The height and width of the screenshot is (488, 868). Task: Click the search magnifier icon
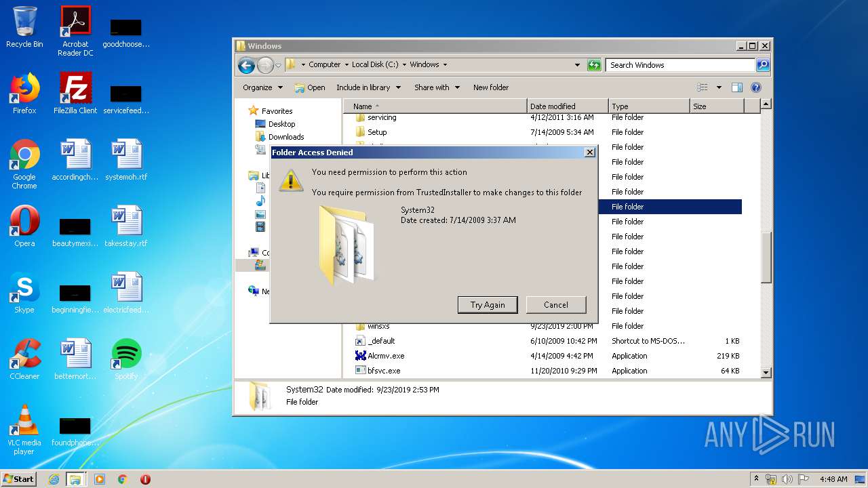pyautogui.click(x=763, y=65)
